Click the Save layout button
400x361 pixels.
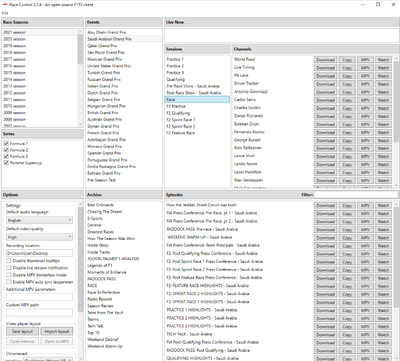coord(22,331)
